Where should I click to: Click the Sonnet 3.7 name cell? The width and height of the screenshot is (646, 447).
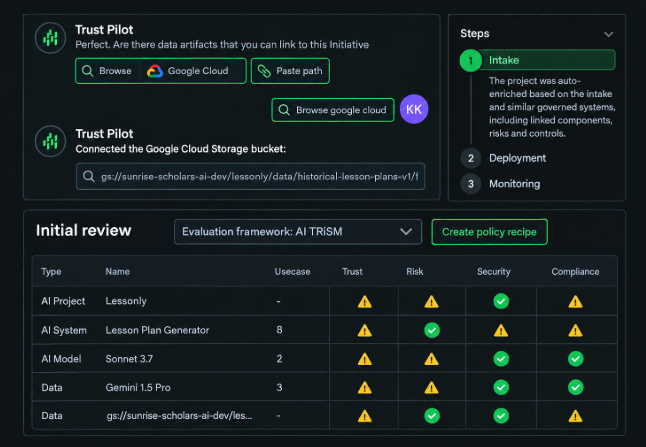click(x=129, y=359)
